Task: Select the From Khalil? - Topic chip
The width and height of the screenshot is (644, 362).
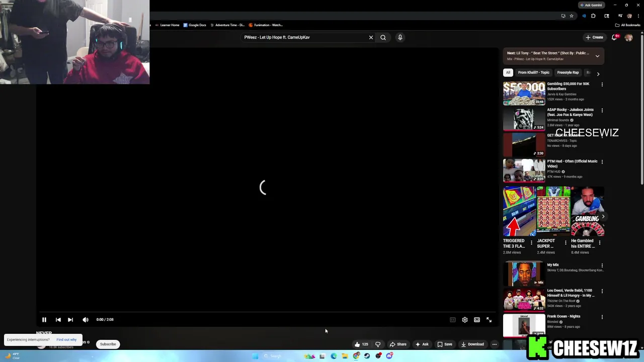Action: (534, 72)
